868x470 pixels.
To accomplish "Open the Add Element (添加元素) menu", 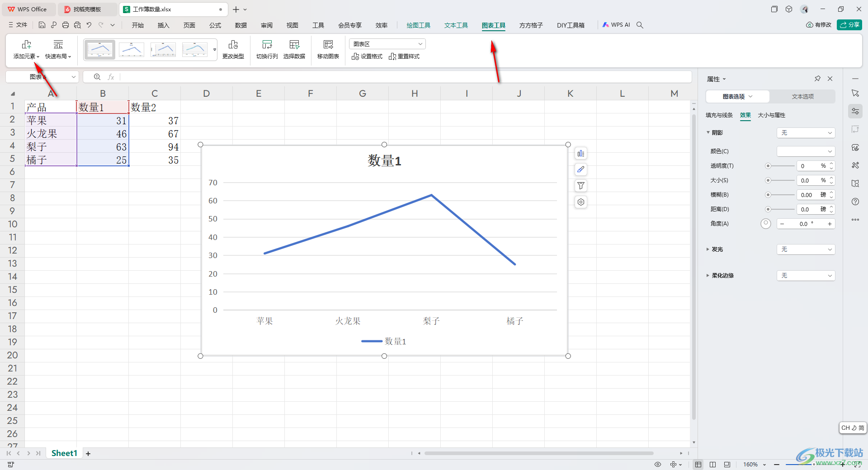I will (26, 50).
